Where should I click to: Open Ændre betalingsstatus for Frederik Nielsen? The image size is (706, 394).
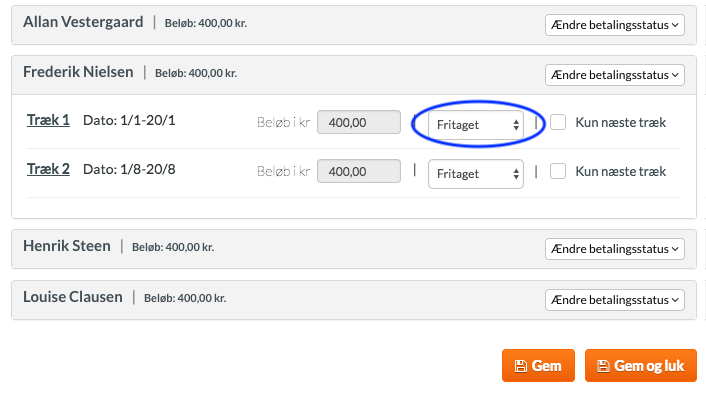click(x=615, y=75)
